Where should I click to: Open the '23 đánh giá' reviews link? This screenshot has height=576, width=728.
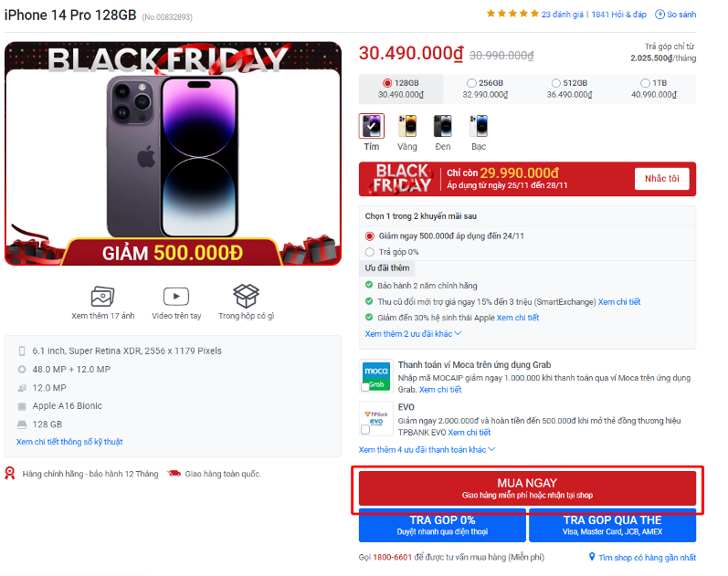click(x=563, y=15)
